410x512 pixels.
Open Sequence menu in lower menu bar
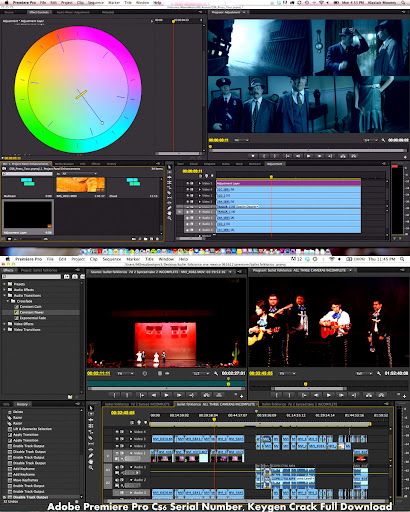tap(112, 259)
